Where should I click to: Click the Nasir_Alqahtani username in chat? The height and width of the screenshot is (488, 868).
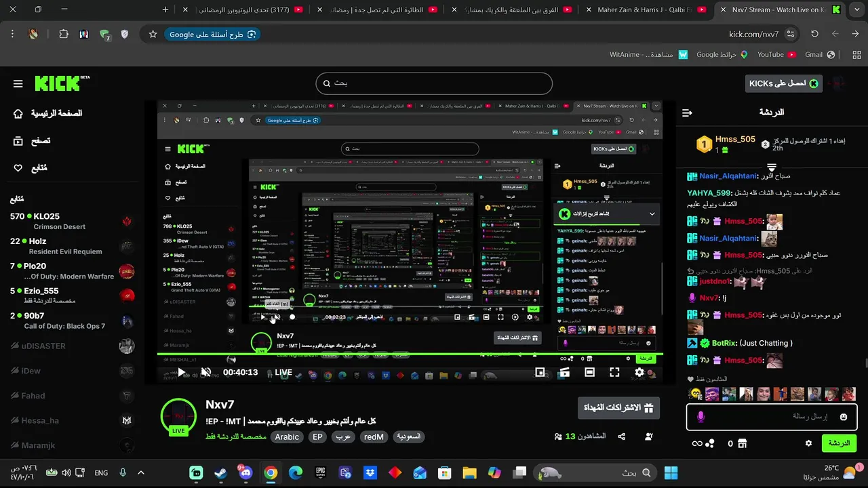point(728,176)
